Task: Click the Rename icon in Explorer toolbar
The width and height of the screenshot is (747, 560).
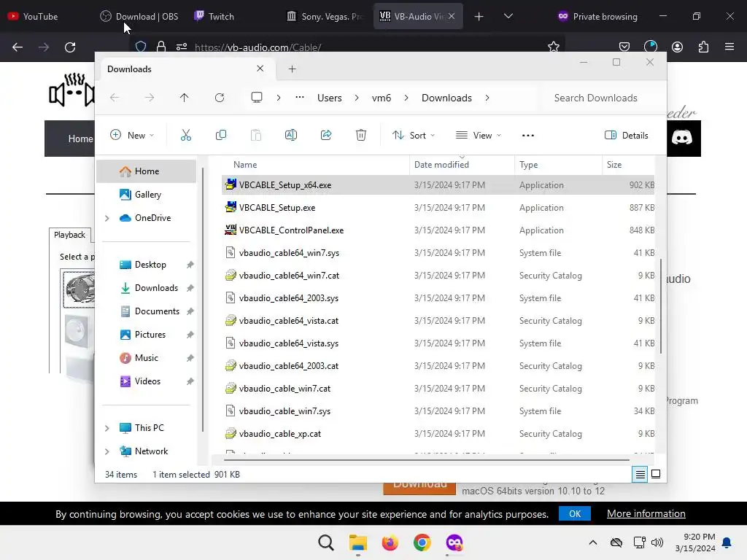Action: click(x=290, y=135)
